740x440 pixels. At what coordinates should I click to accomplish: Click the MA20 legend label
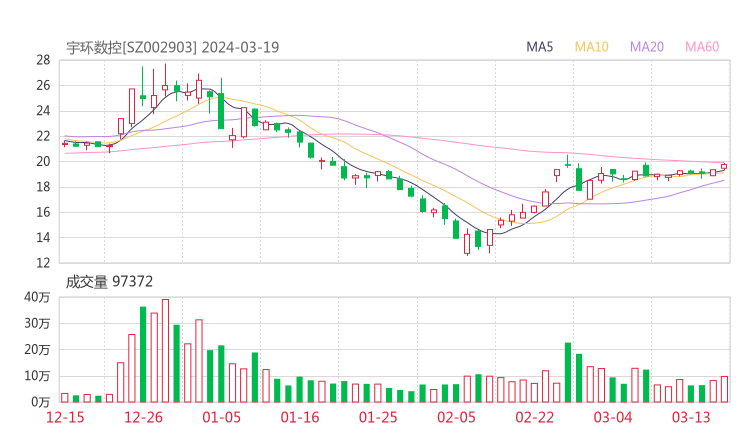click(647, 47)
